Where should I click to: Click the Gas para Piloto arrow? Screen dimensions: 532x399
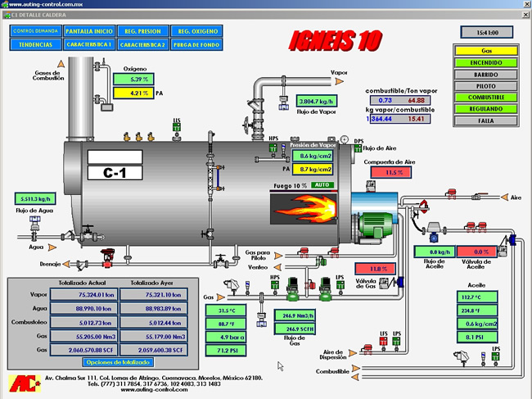coord(278,256)
